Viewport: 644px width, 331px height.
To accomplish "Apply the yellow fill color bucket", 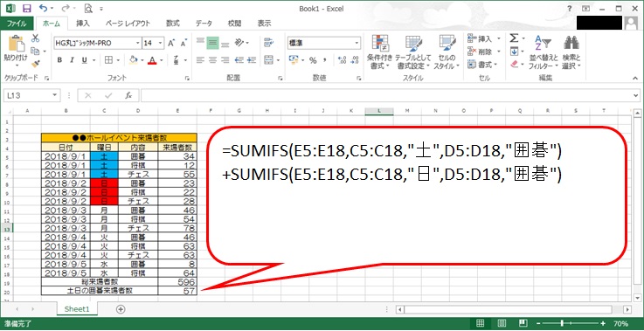I will click(x=133, y=60).
